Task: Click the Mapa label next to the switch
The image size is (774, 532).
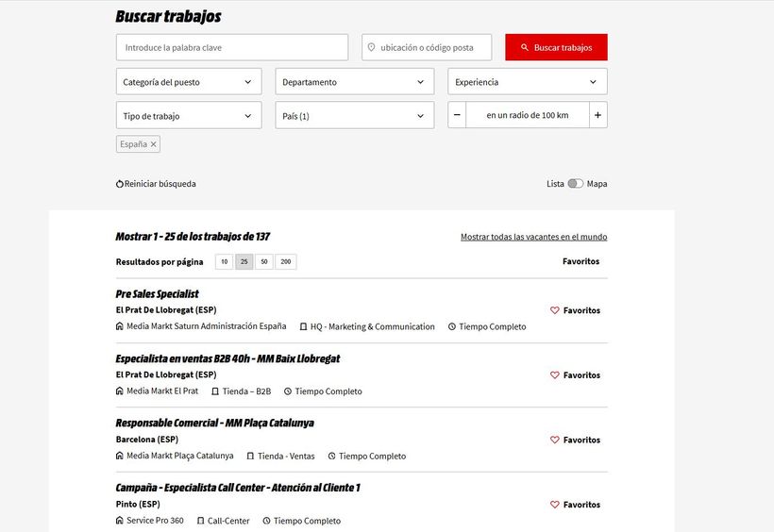Action: pyautogui.click(x=597, y=184)
